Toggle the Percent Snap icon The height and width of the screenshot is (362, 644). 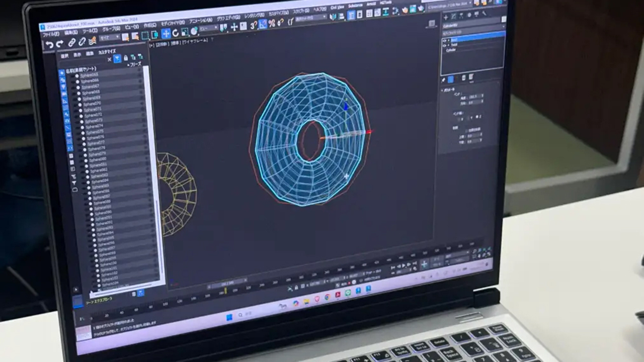click(x=272, y=23)
